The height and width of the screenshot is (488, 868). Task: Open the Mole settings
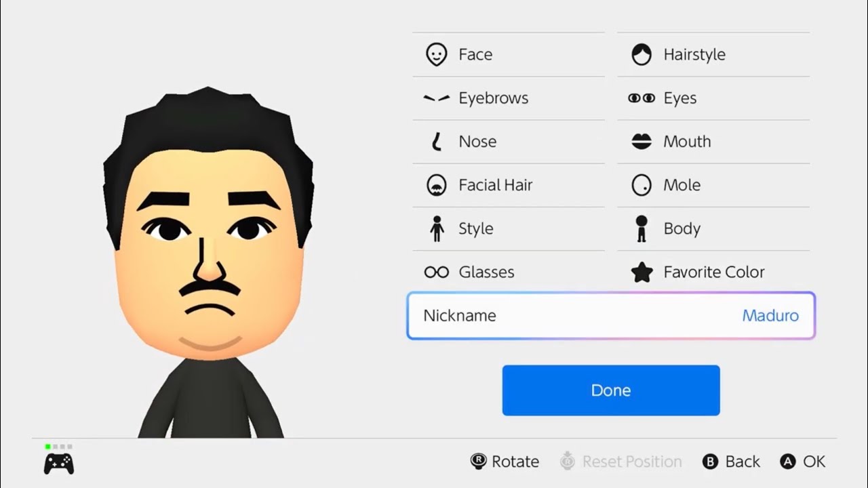713,185
